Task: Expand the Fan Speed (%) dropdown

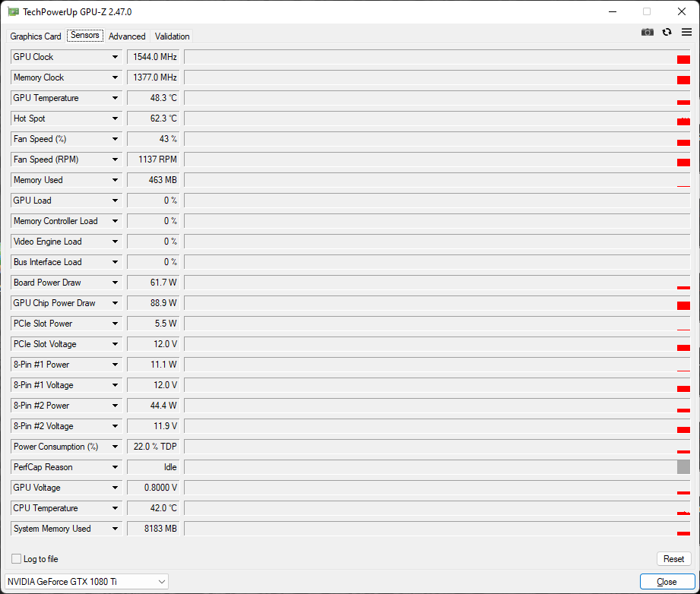Action: (x=115, y=139)
